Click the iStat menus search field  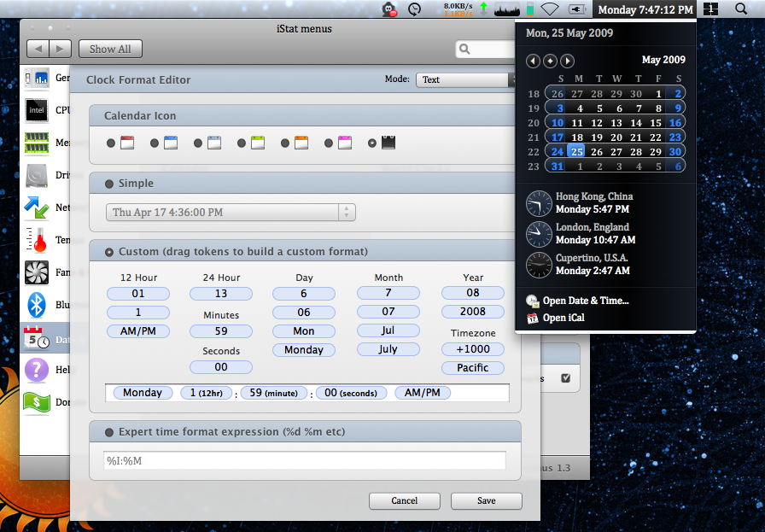point(486,49)
